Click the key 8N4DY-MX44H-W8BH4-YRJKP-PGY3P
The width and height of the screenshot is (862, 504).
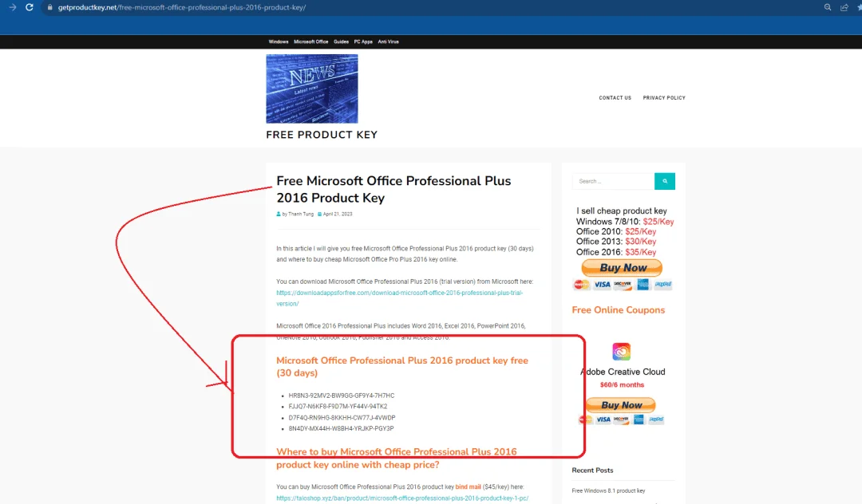pos(341,428)
